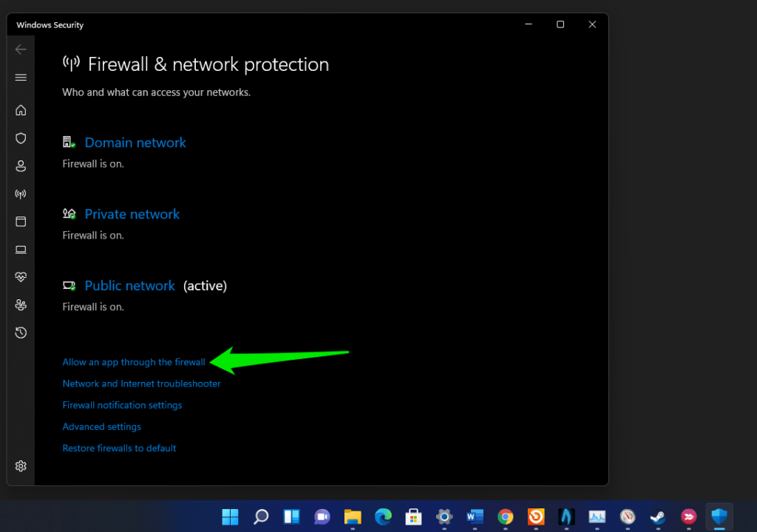The height and width of the screenshot is (532, 757).
Task: Expand the navigation menu with the hamburger icon
Action: coord(20,77)
